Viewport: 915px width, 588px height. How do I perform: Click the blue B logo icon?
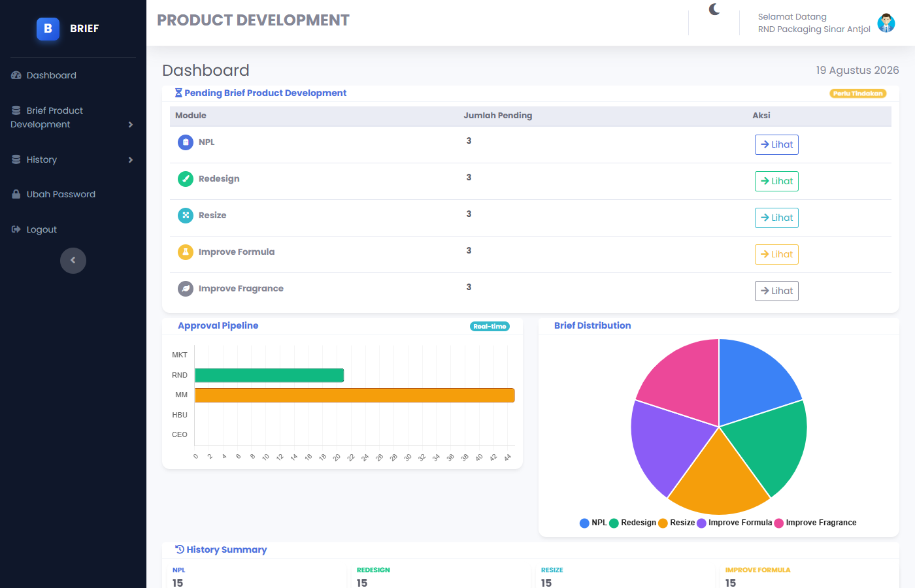coord(48,29)
